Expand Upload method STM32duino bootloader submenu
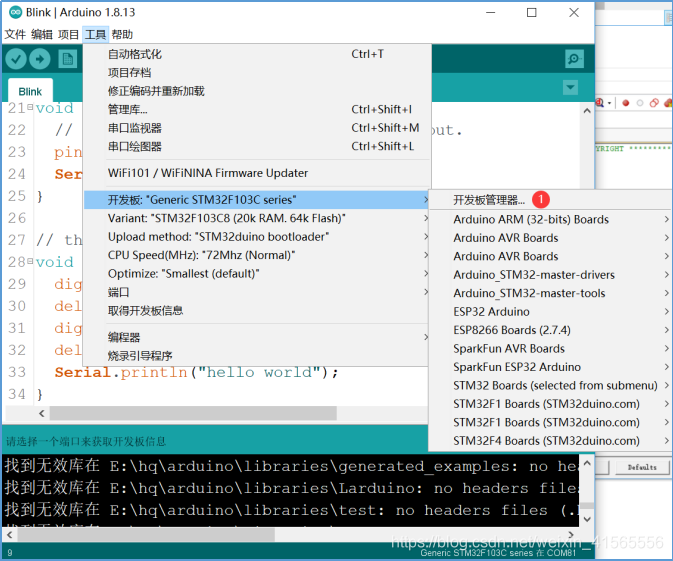 coord(257,237)
